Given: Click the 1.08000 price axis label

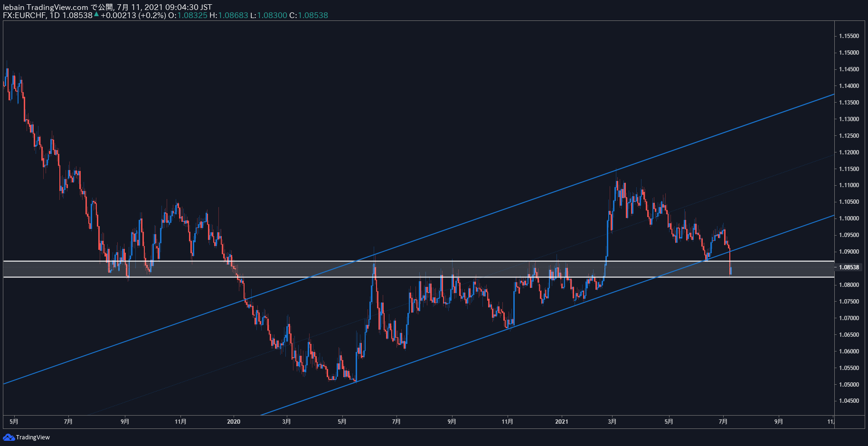Looking at the screenshot, I should tap(849, 285).
